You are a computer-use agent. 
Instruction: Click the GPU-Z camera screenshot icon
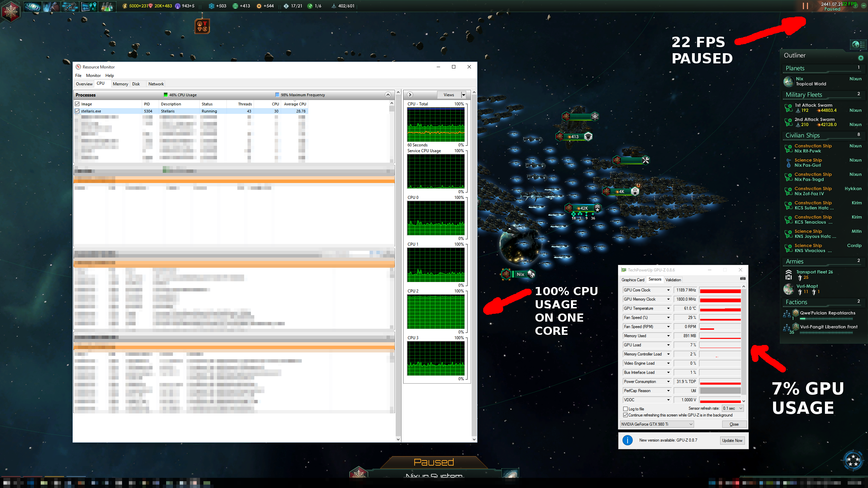743,278
